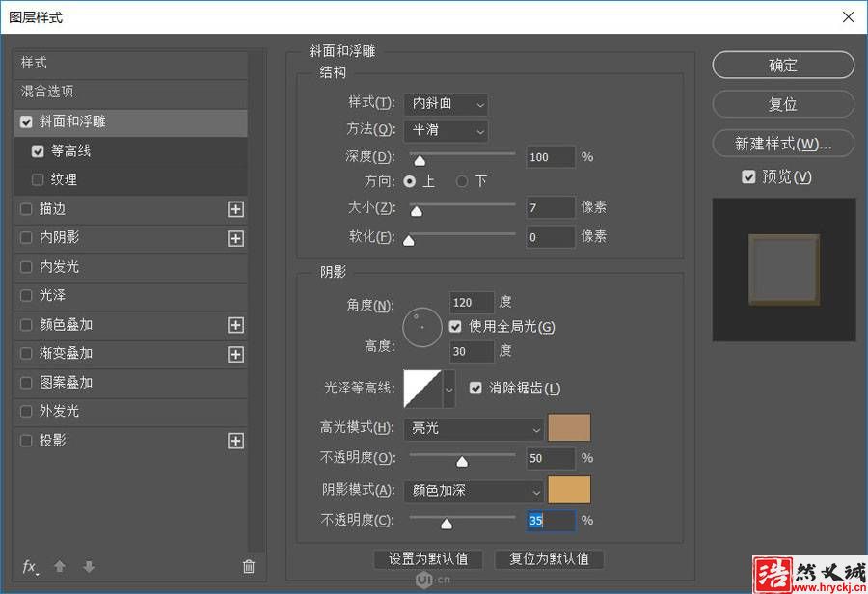Add another 投影 effect with plus icon
868x594 pixels.
coord(236,441)
